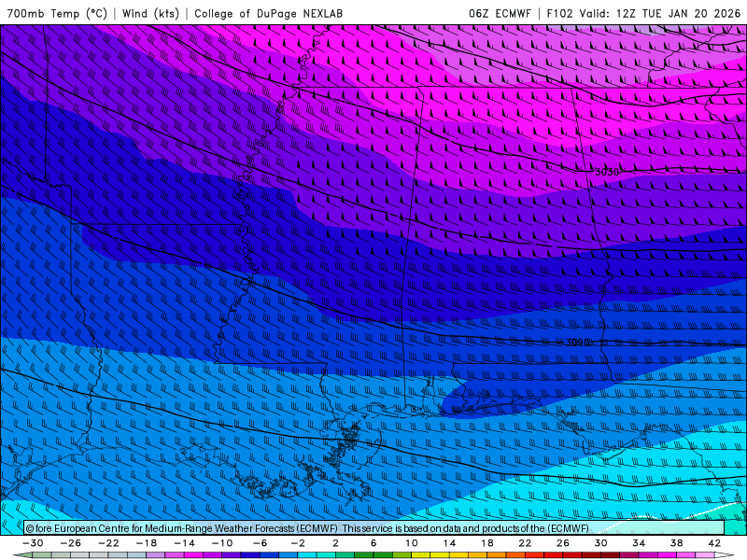Click the 3030 height contour label

(607, 172)
